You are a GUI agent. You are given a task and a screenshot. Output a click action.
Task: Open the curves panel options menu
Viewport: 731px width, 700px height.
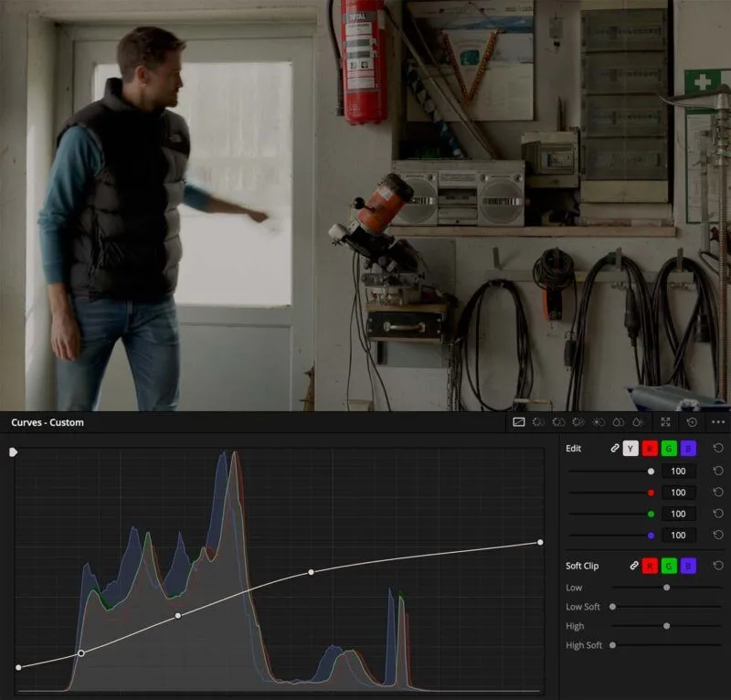[x=717, y=422]
